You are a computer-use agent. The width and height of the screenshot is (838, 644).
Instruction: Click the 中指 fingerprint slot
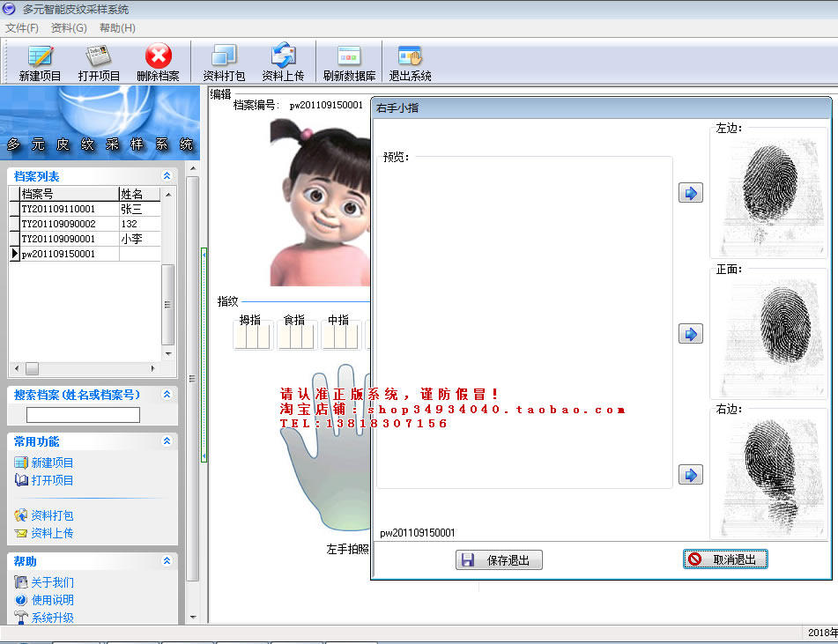click(340, 337)
